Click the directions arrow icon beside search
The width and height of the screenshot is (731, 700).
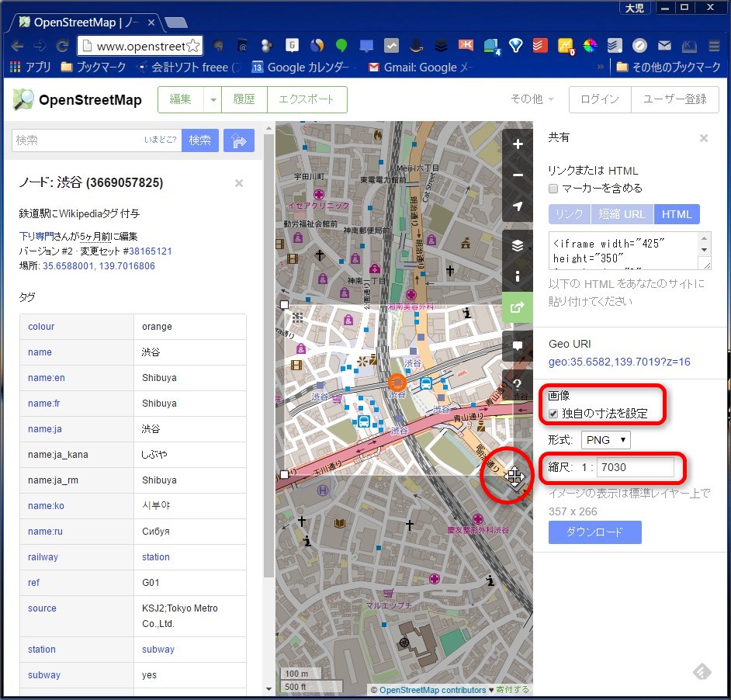pyautogui.click(x=239, y=140)
